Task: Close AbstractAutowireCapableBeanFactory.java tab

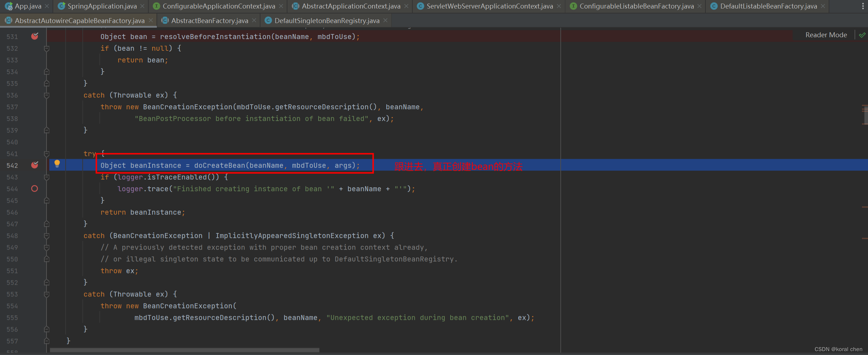Action: point(150,21)
